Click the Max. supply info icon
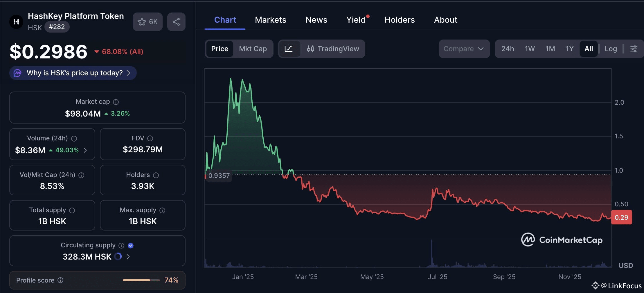The width and height of the screenshot is (644, 293). click(162, 210)
